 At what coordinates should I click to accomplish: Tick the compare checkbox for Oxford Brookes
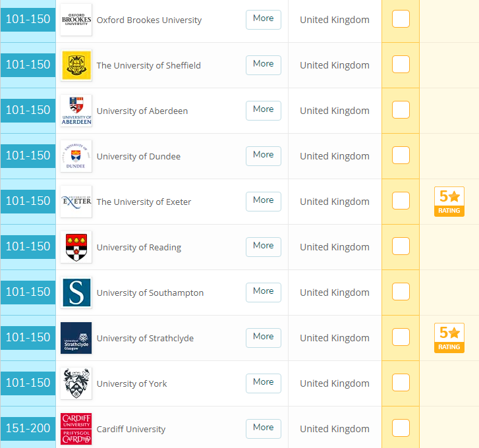401,19
